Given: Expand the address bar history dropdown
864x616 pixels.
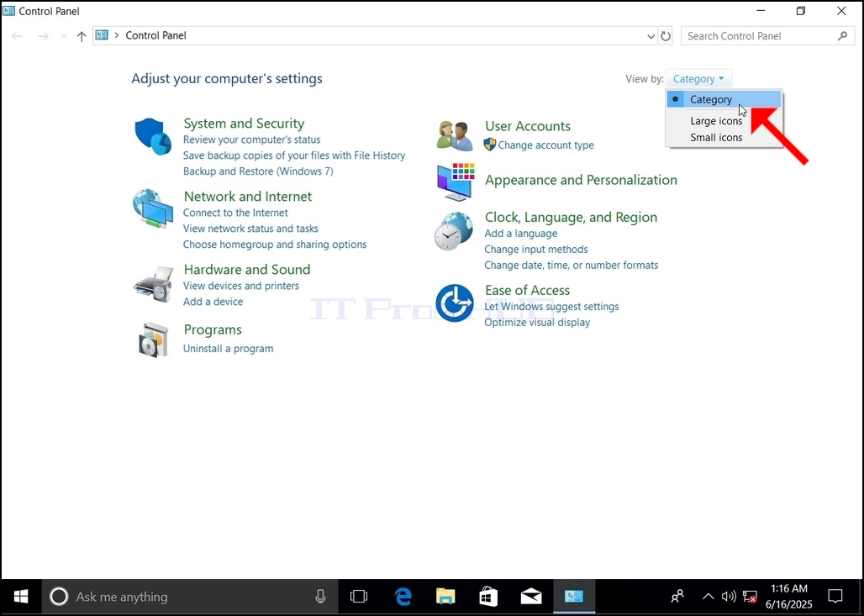Looking at the screenshot, I should (x=651, y=36).
